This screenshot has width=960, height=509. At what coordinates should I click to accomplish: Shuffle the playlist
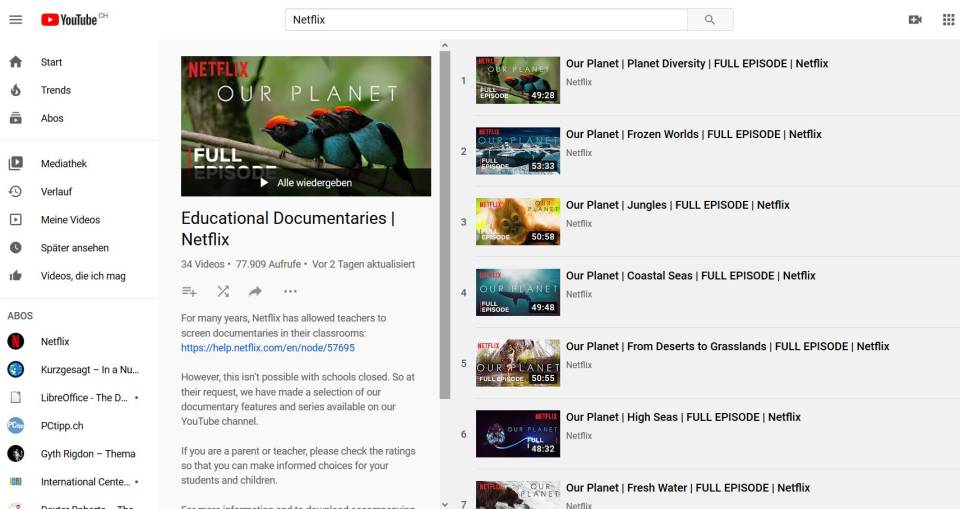pyautogui.click(x=223, y=292)
